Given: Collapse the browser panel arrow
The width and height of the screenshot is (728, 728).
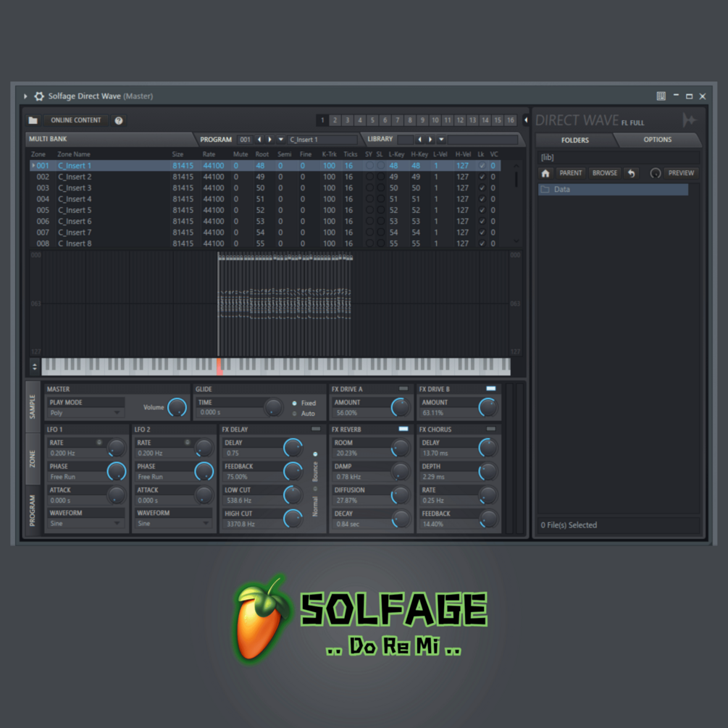Looking at the screenshot, I should point(526,120).
